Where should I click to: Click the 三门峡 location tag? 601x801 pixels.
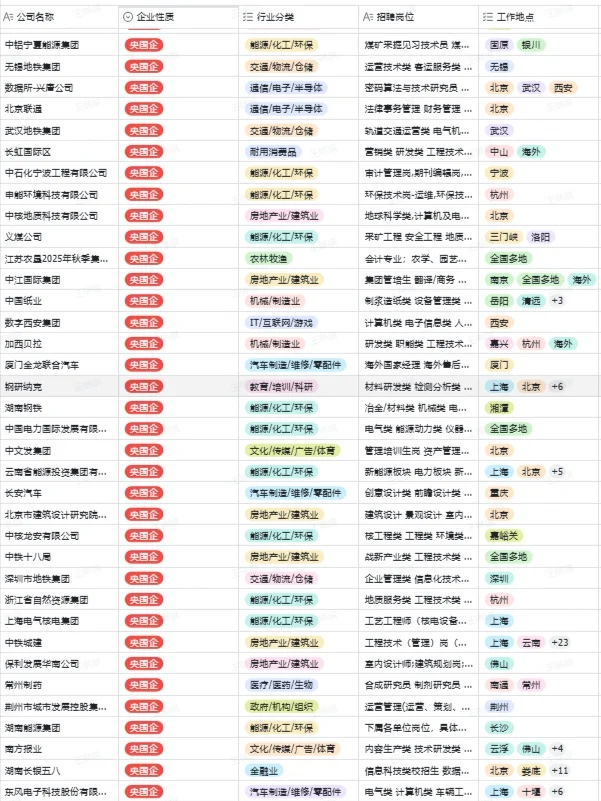tap(504, 237)
